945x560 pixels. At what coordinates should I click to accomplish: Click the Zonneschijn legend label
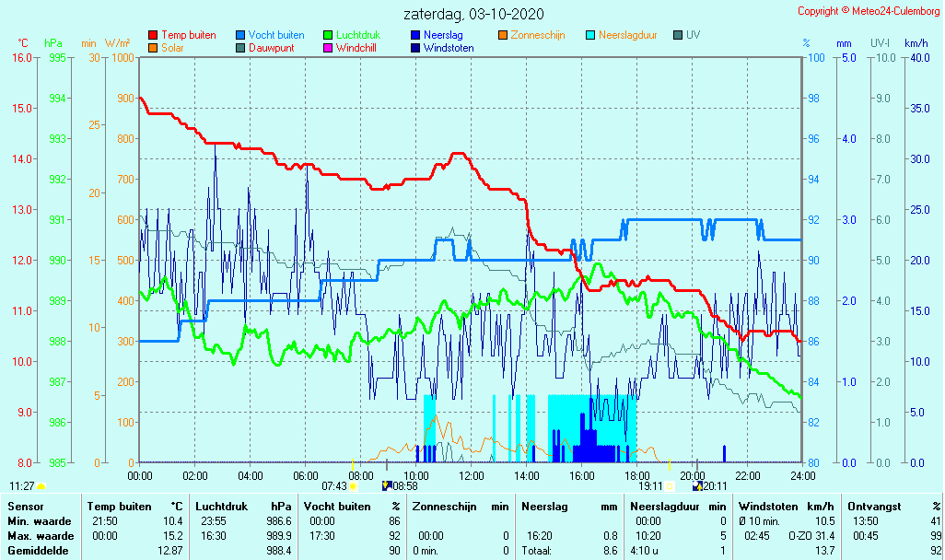click(538, 35)
